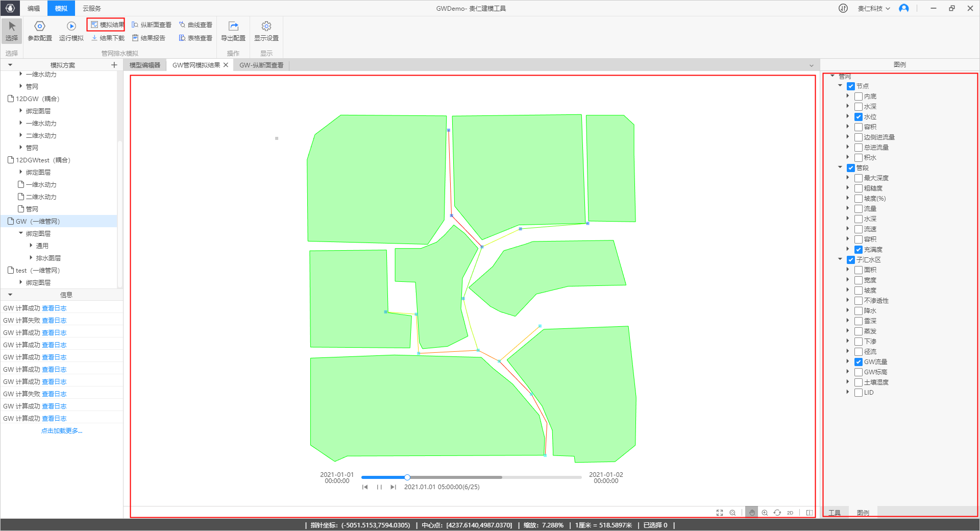Open the 云服务 menu tab

tap(92, 8)
